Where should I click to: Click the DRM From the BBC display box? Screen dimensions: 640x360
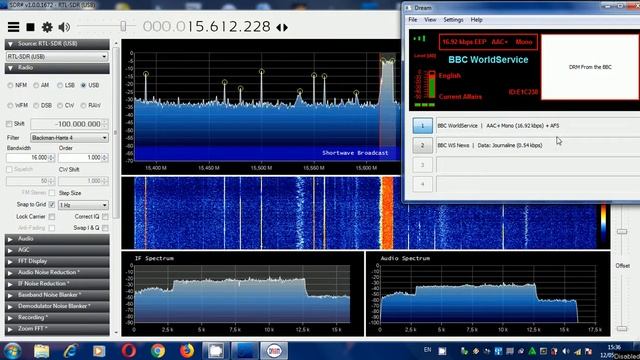pos(590,67)
